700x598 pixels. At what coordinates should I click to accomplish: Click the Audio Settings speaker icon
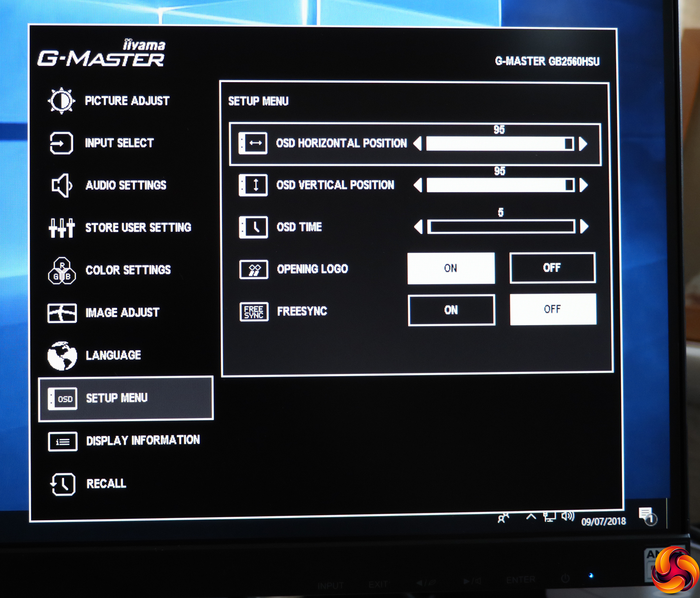click(x=62, y=185)
